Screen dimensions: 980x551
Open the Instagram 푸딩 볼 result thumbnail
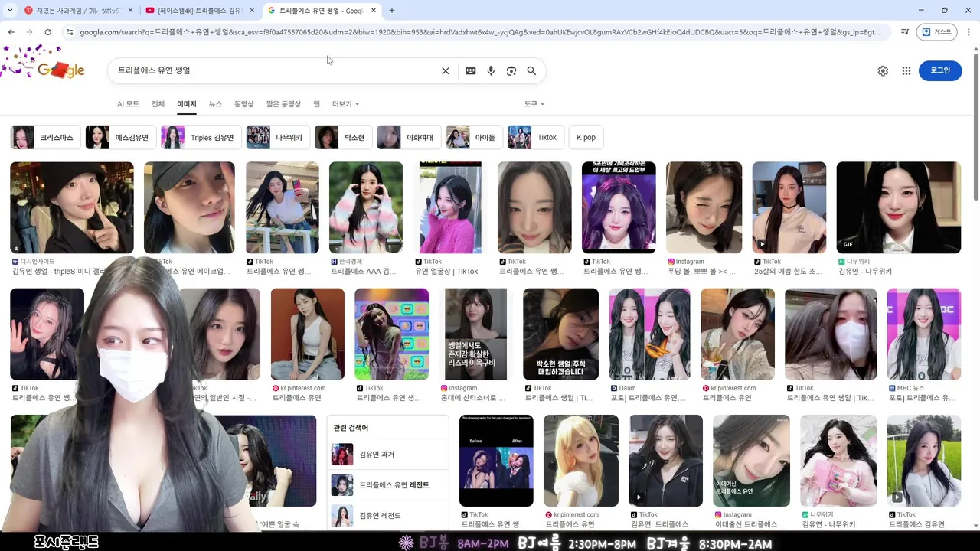[704, 207]
